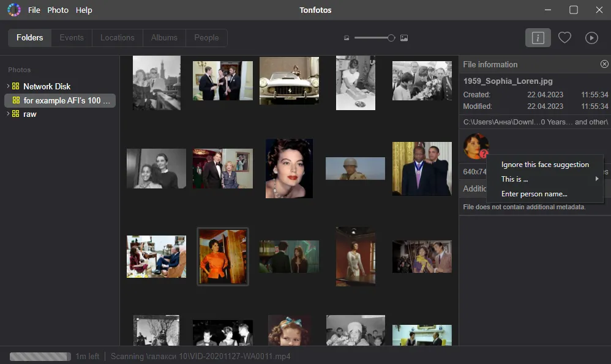Select the for example AFI's 100 folder
Screen dimensions: 611x364
[60, 100]
